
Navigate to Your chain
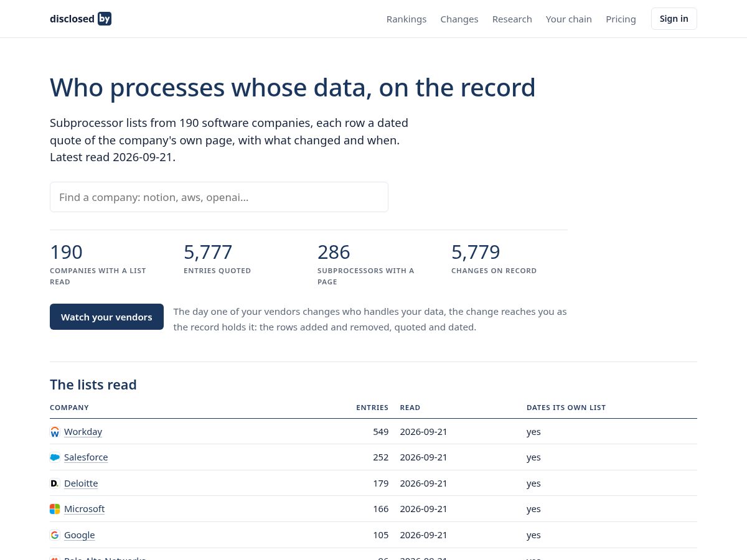(x=569, y=19)
